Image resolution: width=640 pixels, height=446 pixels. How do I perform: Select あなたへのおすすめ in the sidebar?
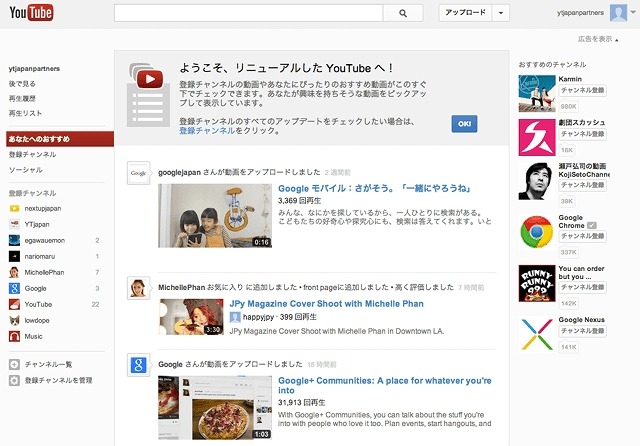click(60, 139)
